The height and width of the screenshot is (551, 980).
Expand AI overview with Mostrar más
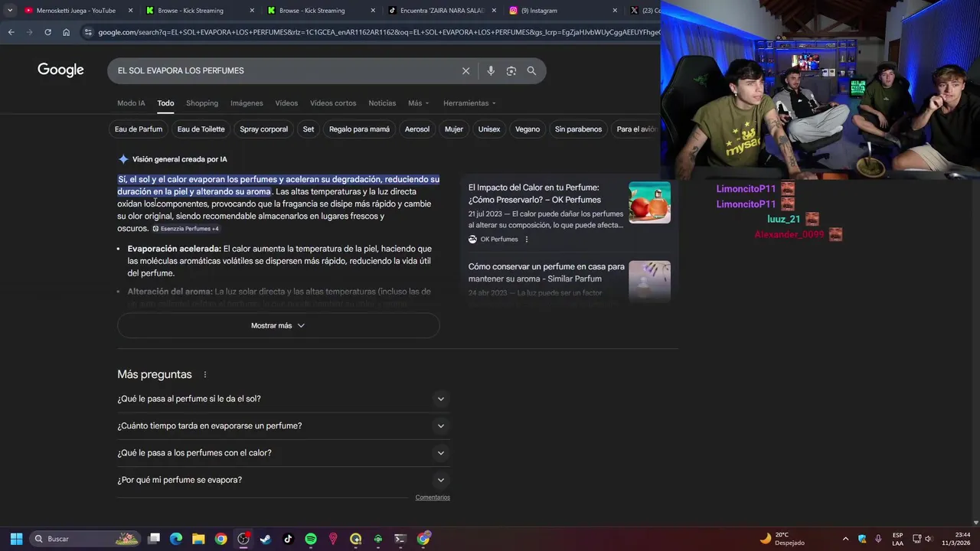pyautogui.click(x=278, y=325)
